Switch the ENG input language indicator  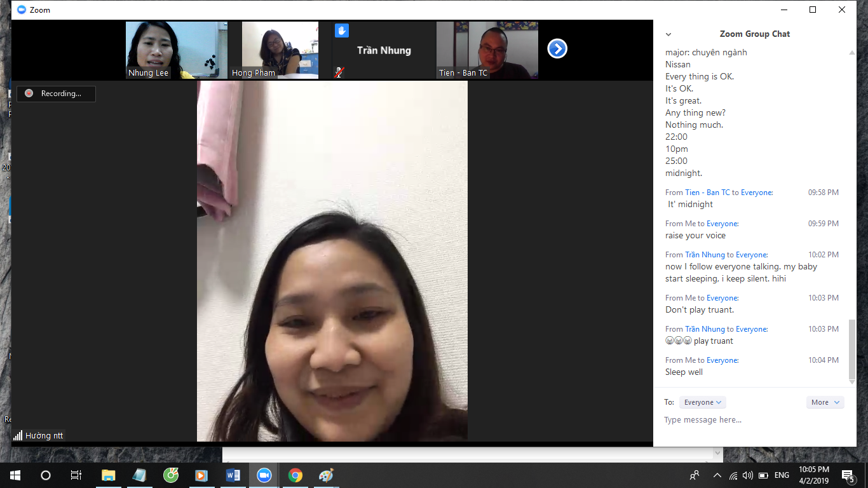[x=782, y=475]
